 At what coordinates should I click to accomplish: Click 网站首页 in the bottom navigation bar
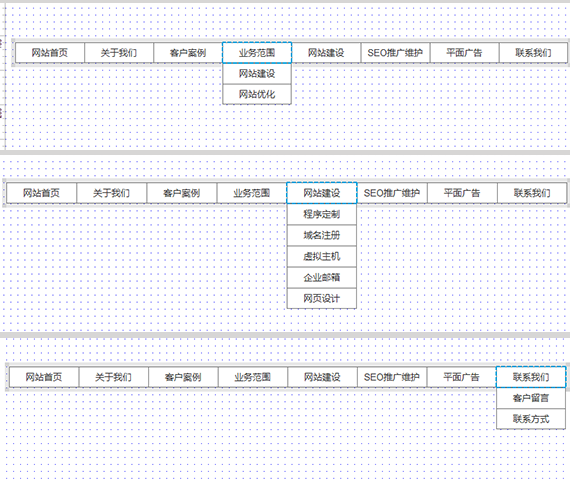[x=44, y=377]
